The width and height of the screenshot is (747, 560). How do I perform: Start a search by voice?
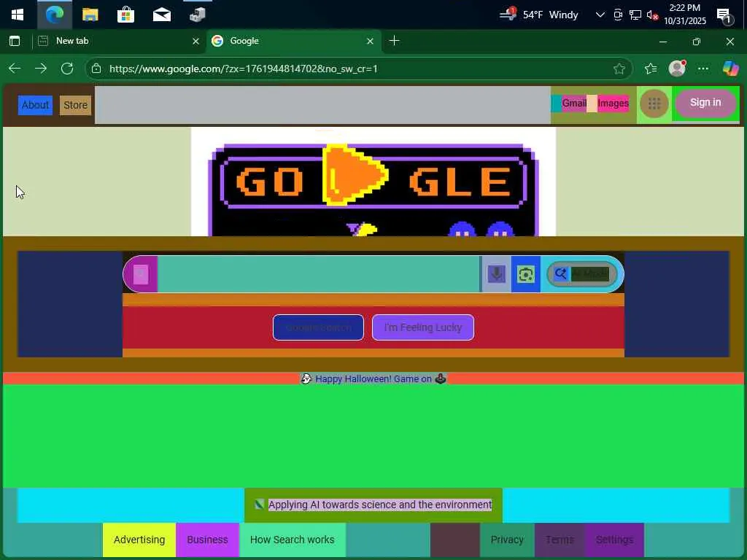496,274
